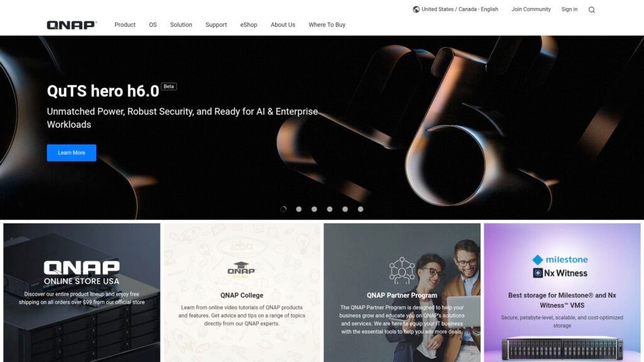Screen dimensions: 644x362
Task: Click the QNAP logo in header
Action: coord(72,25)
